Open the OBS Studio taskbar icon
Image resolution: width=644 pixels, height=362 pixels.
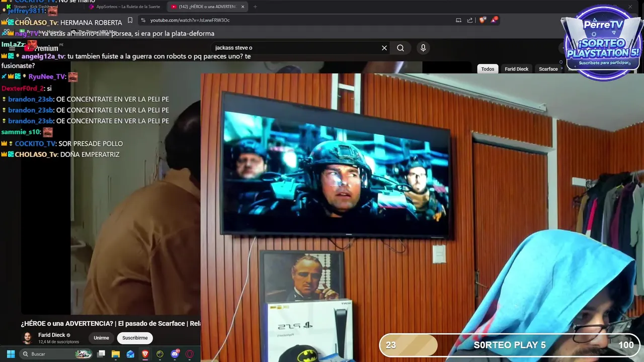click(160, 354)
